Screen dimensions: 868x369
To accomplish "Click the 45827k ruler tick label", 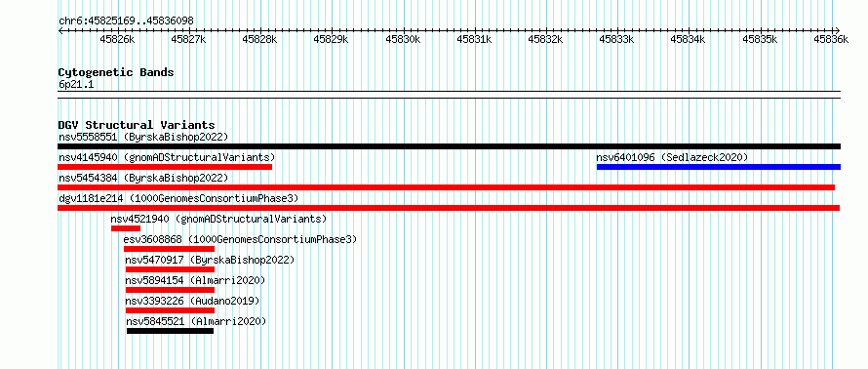I will pos(189,39).
